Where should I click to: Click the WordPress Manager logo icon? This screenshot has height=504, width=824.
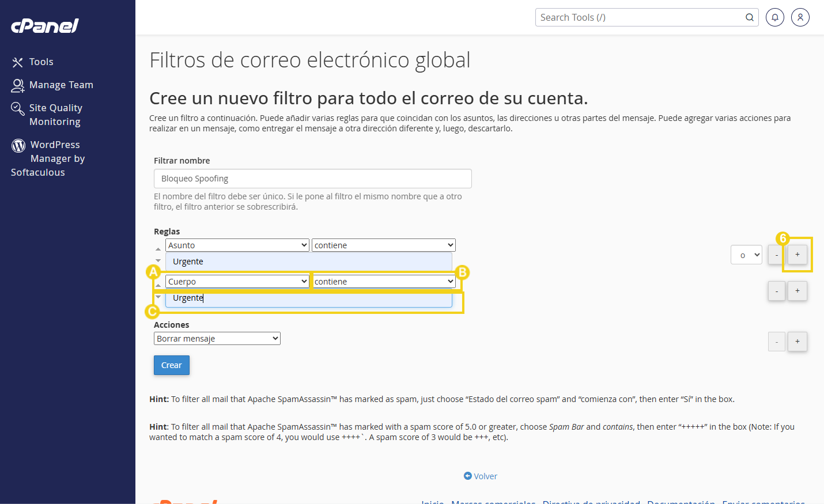(x=17, y=145)
